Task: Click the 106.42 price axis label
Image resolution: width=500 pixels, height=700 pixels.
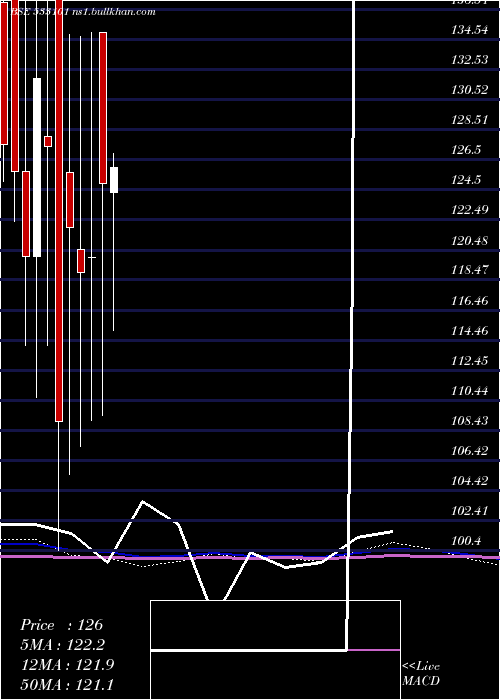Action: coord(470,451)
